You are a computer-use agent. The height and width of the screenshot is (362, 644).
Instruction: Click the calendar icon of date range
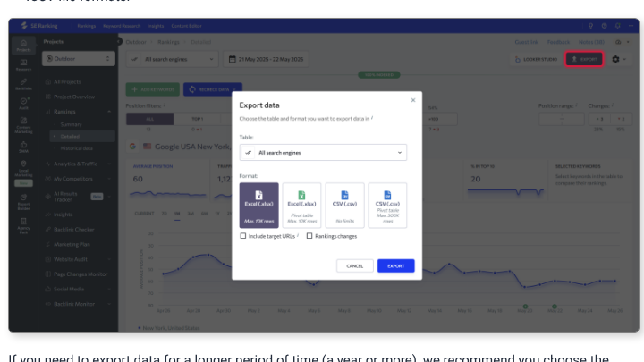(x=232, y=59)
